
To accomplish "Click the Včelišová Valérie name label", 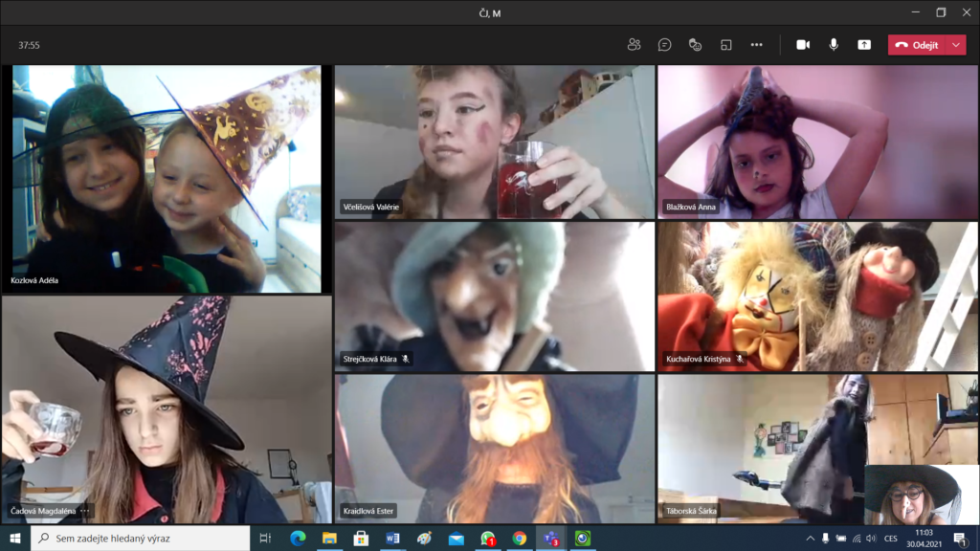I will coord(370,207).
